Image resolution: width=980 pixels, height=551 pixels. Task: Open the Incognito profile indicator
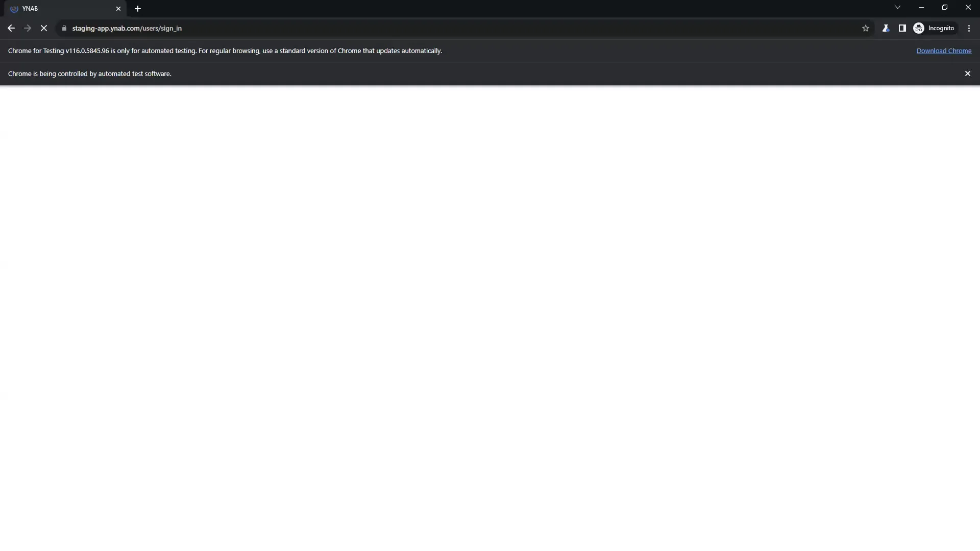[934, 29]
